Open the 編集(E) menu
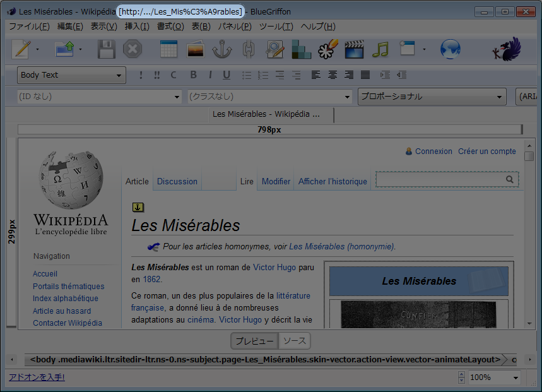This screenshot has width=542, height=392. point(70,27)
